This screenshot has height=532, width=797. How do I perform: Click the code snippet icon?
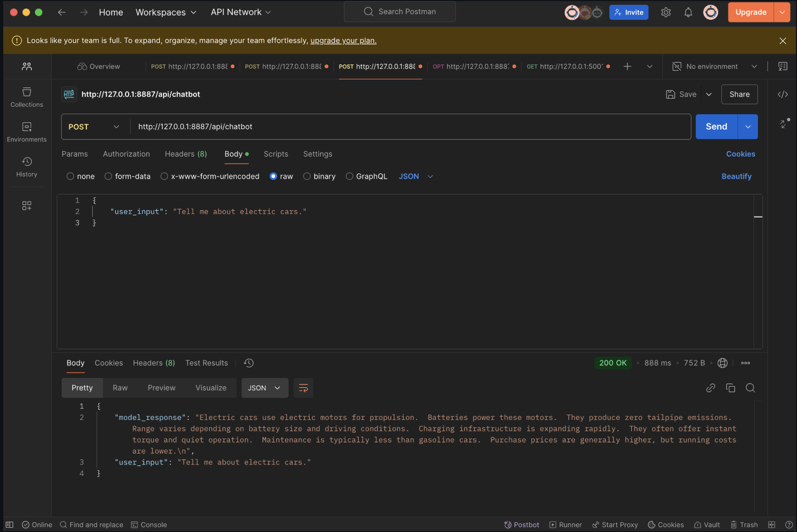783,94
